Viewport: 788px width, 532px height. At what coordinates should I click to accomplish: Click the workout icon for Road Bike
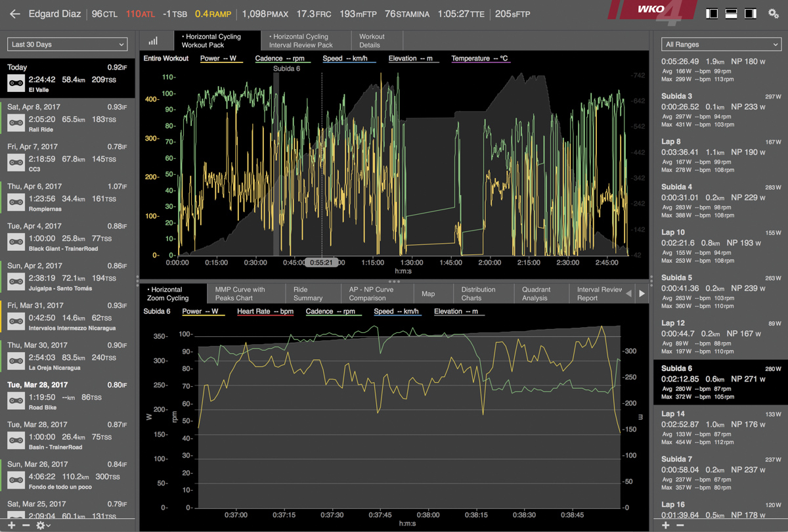(x=16, y=400)
